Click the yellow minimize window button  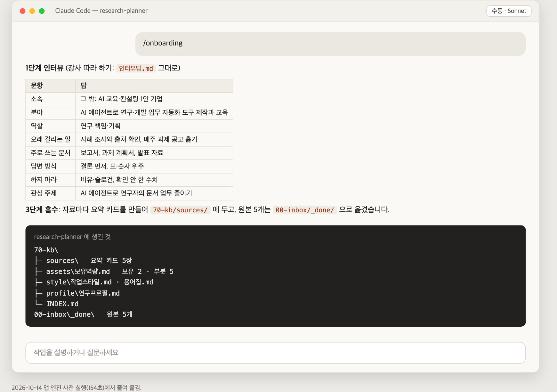pyautogui.click(x=32, y=11)
